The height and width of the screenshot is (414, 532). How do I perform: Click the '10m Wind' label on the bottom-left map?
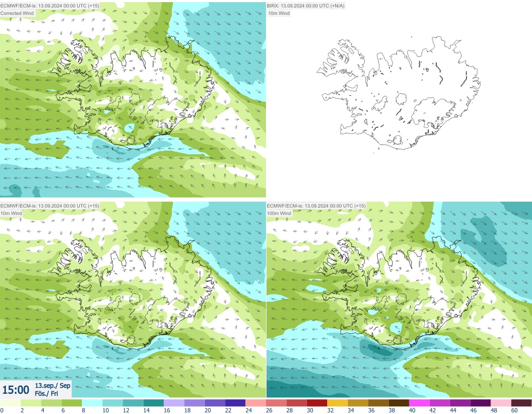11,213
